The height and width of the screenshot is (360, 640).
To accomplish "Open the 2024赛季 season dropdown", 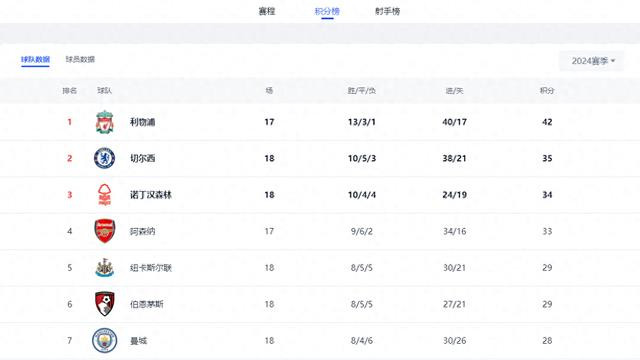I will tap(591, 61).
